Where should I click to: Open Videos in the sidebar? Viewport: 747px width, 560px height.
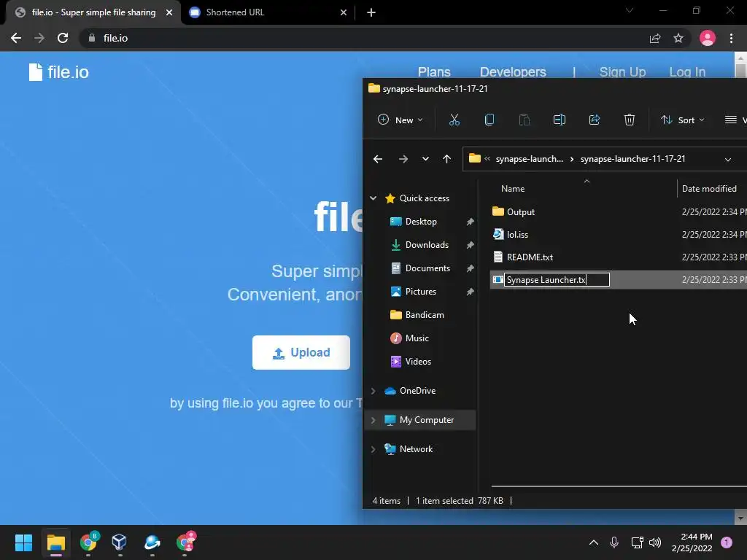pos(418,362)
